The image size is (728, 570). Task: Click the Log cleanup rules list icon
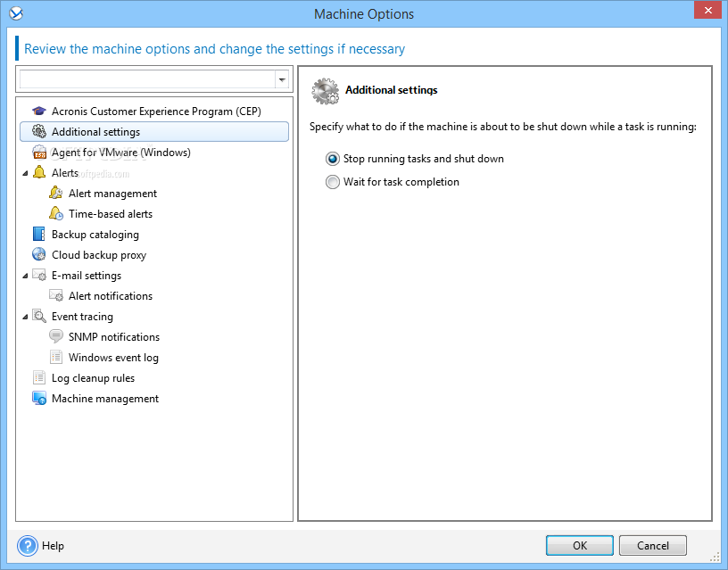39,377
